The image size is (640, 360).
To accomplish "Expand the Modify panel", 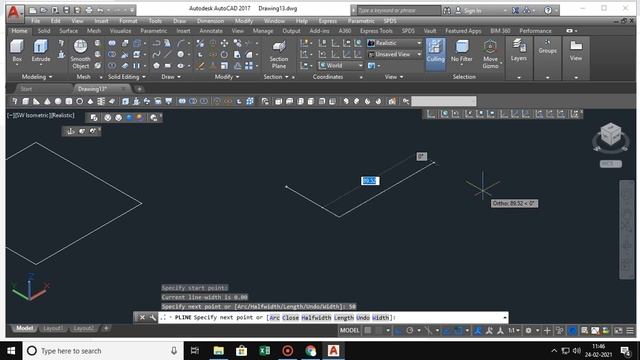I will pos(227,77).
